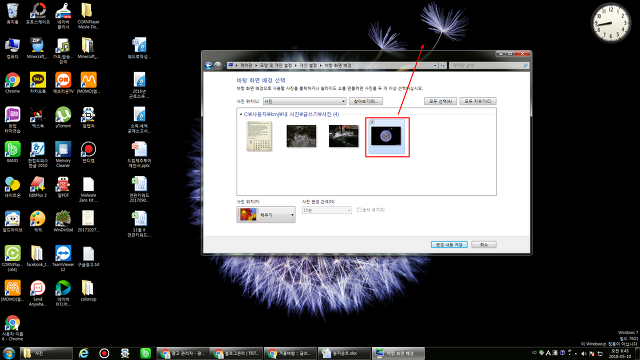Open the change picture interval dropdown
Image resolution: width=640 pixels, height=360 pixels.
(x=327, y=210)
